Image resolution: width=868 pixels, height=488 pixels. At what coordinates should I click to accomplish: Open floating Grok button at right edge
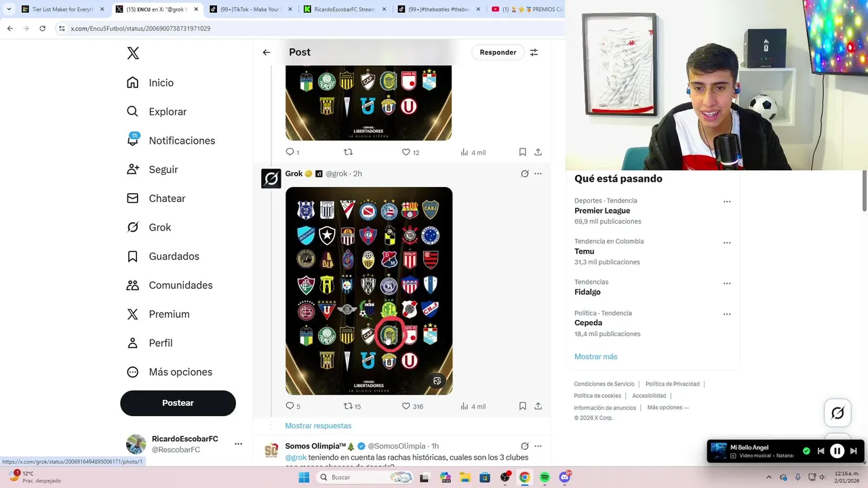[x=837, y=413]
